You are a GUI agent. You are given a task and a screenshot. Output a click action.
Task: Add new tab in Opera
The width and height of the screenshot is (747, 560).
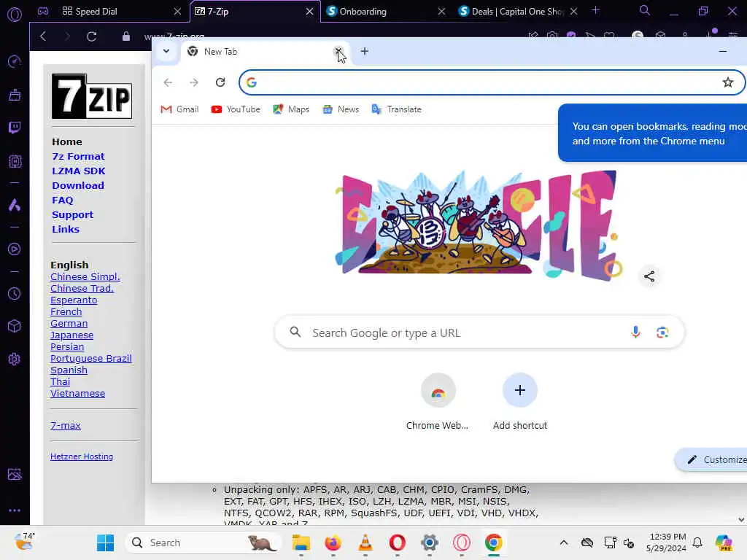(595, 10)
